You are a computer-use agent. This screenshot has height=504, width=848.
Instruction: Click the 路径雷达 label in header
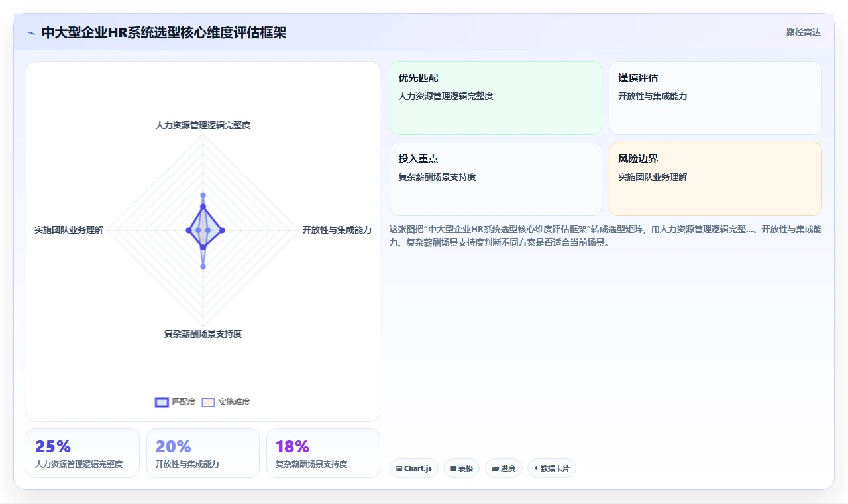[x=803, y=32]
